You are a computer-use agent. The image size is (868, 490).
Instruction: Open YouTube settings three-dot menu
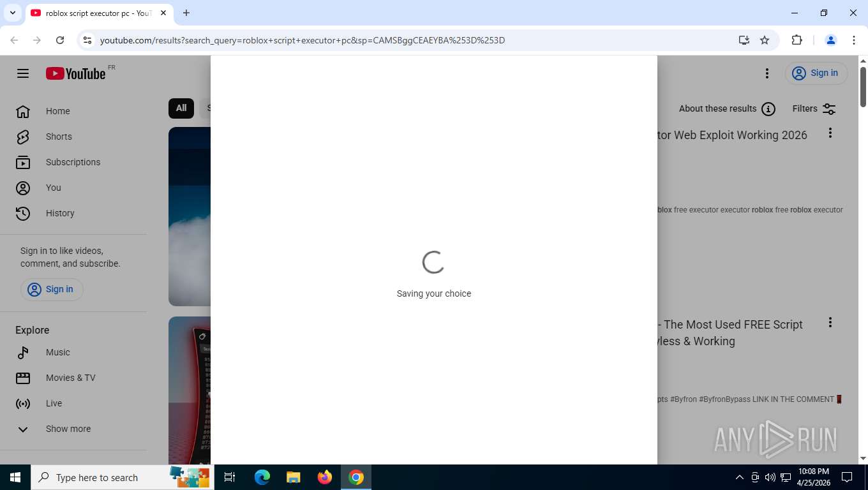pyautogui.click(x=767, y=73)
